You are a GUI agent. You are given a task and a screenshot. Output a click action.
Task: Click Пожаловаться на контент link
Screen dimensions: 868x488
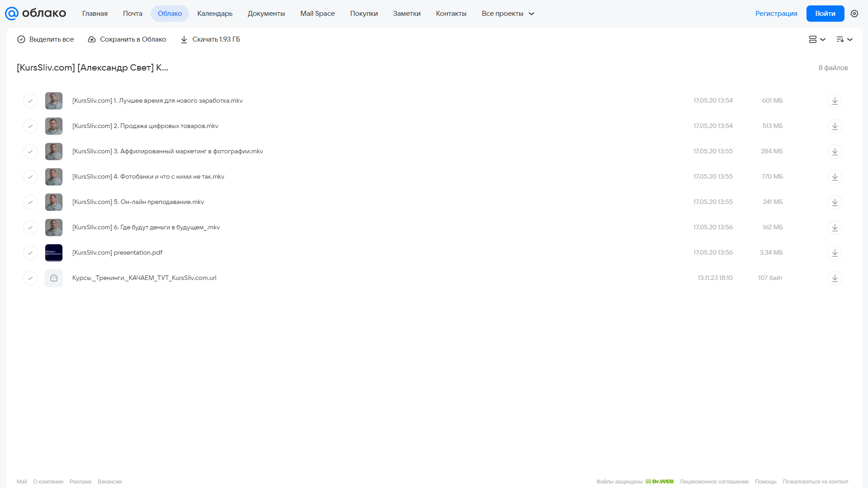(x=816, y=482)
